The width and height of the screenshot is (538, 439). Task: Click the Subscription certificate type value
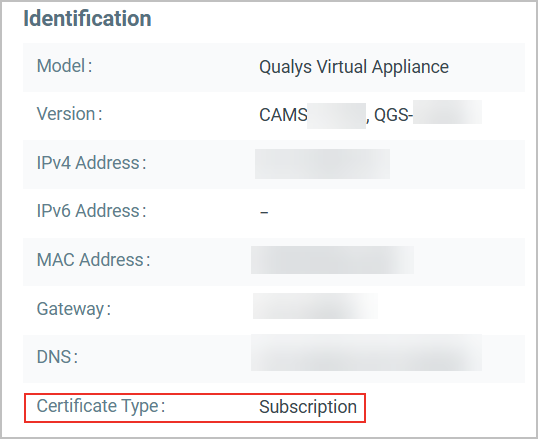point(308,407)
